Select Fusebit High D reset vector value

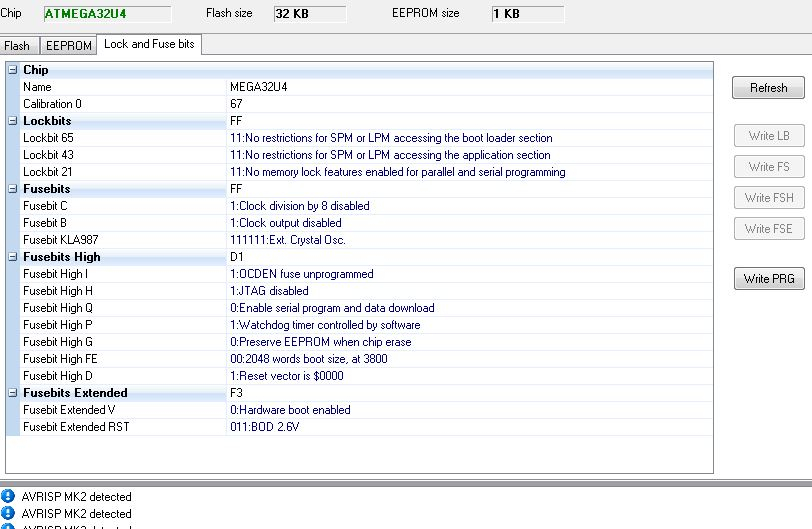click(x=469, y=376)
